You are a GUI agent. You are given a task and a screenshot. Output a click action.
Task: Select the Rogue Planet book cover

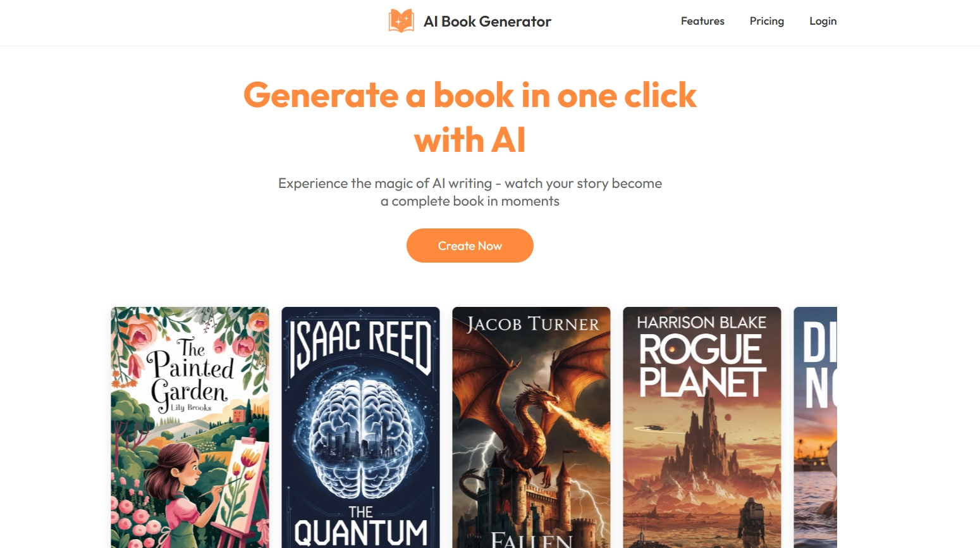(702, 427)
